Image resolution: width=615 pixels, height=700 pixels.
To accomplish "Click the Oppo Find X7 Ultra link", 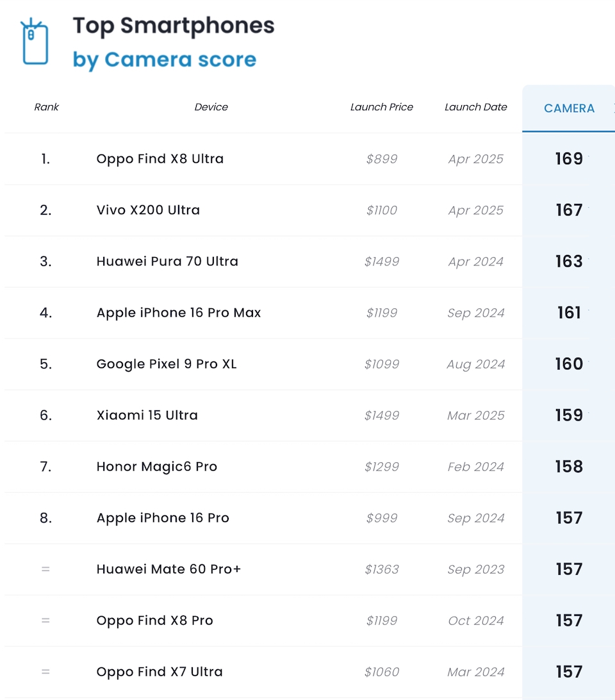I will (x=160, y=672).
